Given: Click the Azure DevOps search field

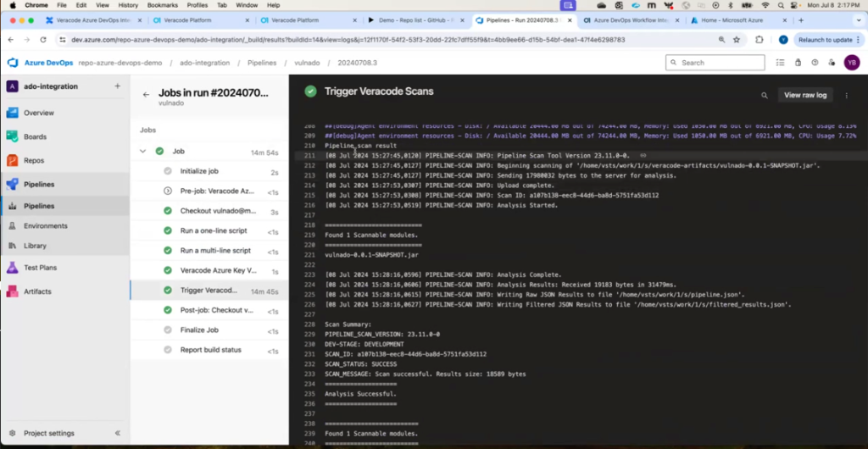Looking at the screenshot, I should (x=715, y=63).
